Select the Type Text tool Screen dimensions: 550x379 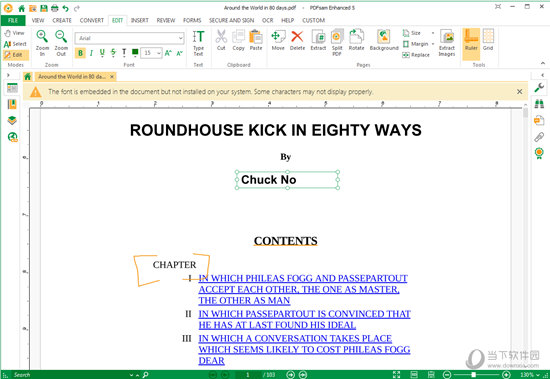click(198, 43)
